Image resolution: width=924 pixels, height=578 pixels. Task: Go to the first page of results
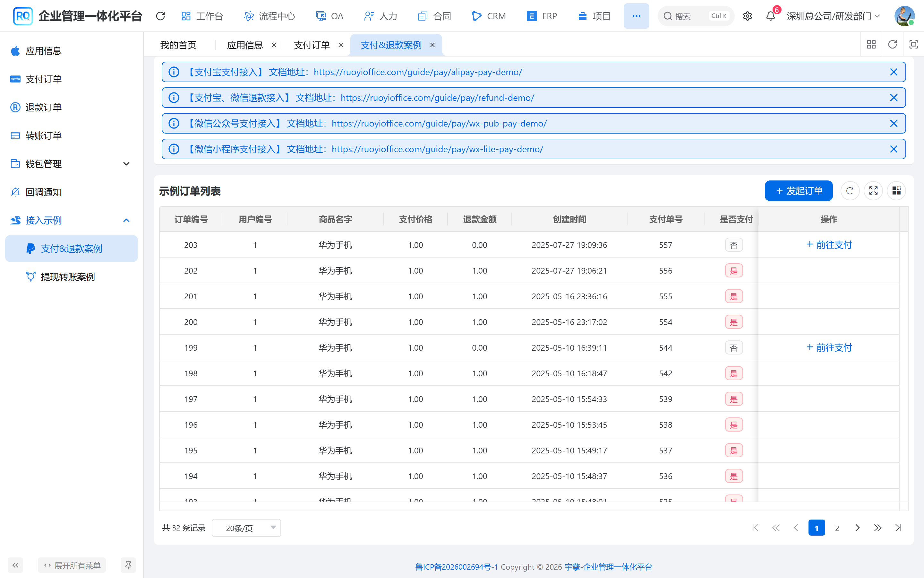click(x=755, y=528)
